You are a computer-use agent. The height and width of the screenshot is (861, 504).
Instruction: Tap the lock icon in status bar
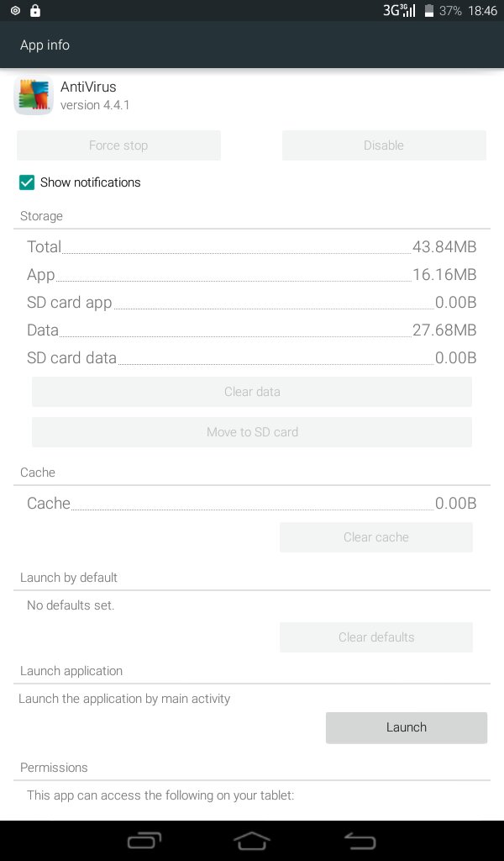click(x=35, y=10)
